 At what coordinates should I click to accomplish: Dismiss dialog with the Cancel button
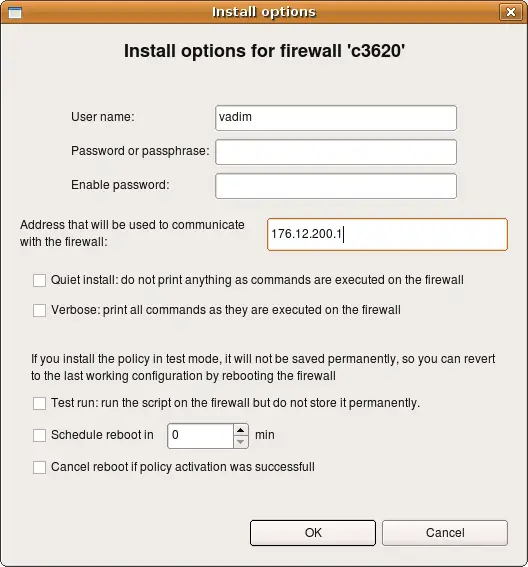(445, 533)
